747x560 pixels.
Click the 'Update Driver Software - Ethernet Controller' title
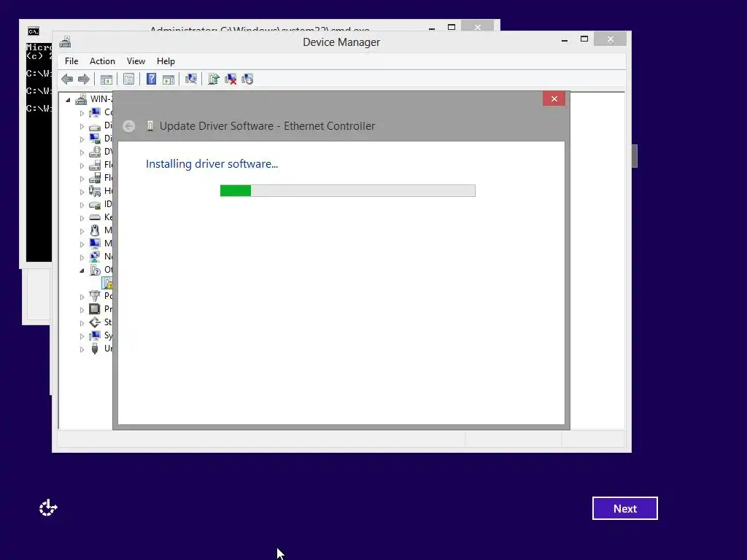pyautogui.click(x=267, y=126)
